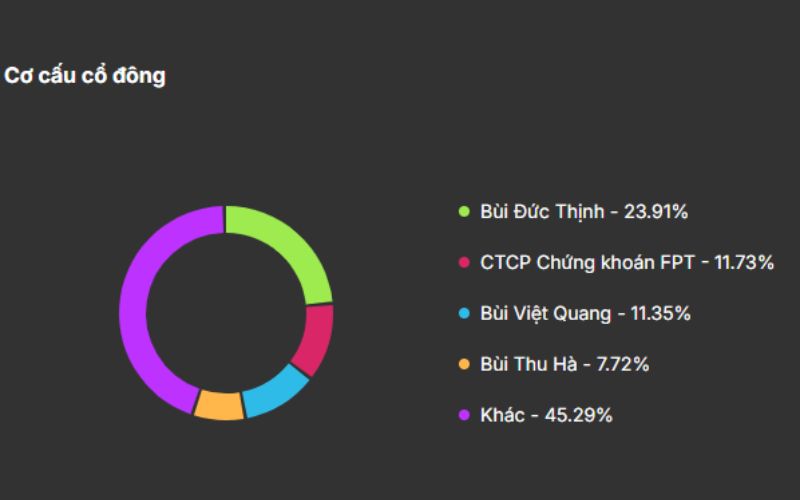This screenshot has height=500, width=800.
Task: Select the orange donut chart segment
Action: pyautogui.click(x=219, y=405)
